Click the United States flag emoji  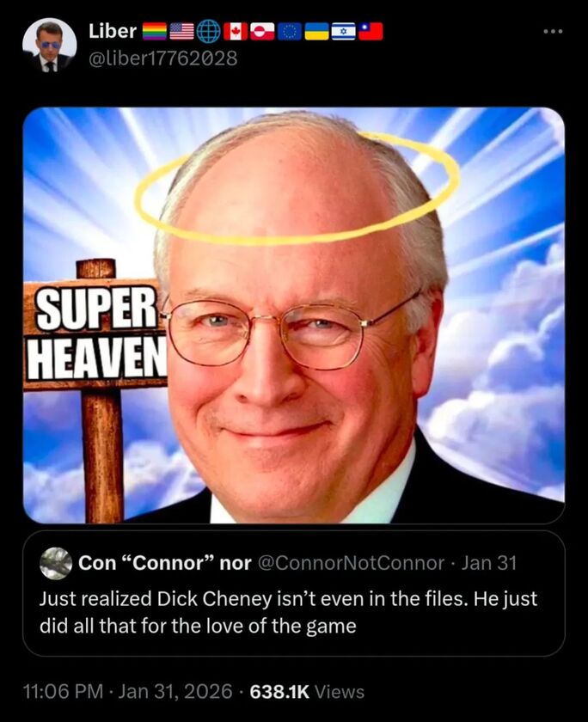point(182,31)
